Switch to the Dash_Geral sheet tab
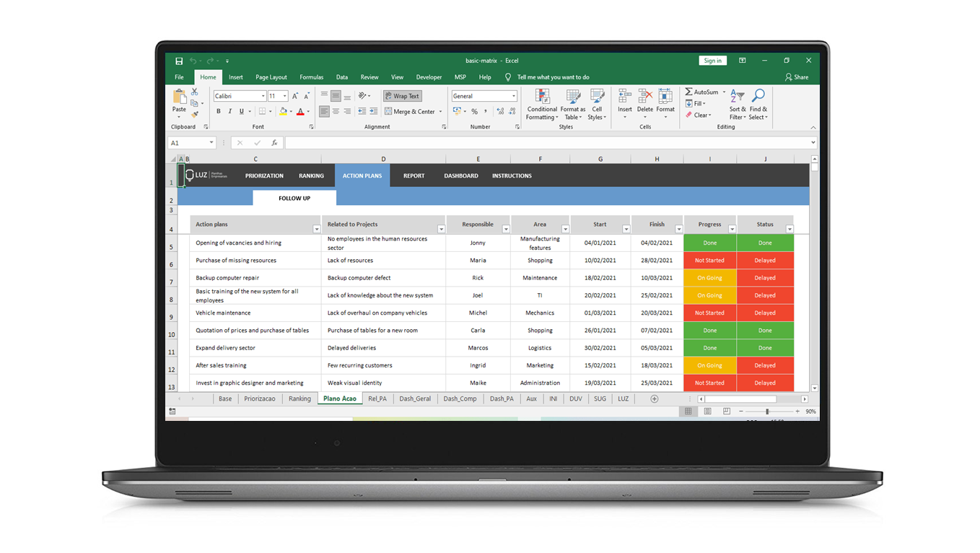The width and height of the screenshot is (980, 553). coord(415,398)
